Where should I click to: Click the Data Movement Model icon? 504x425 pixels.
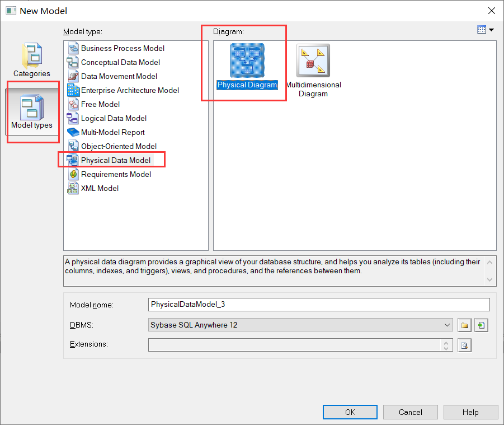pos(73,76)
